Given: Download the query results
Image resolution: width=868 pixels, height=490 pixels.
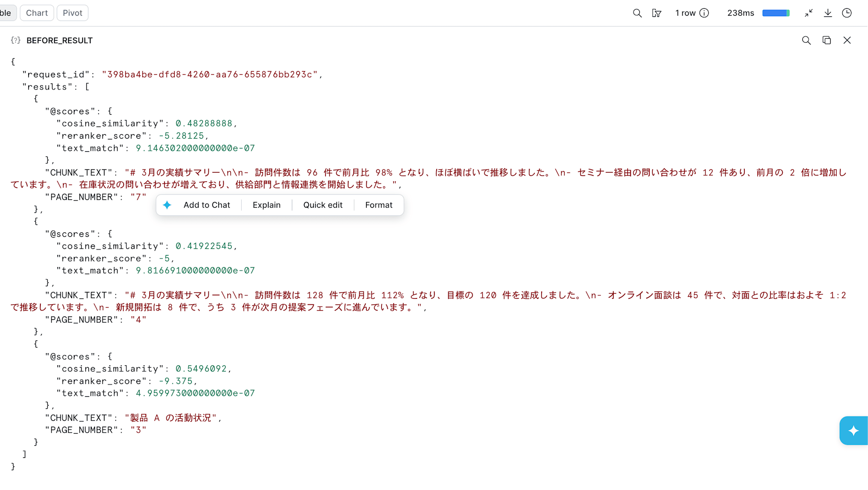Looking at the screenshot, I should click(828, 13).
